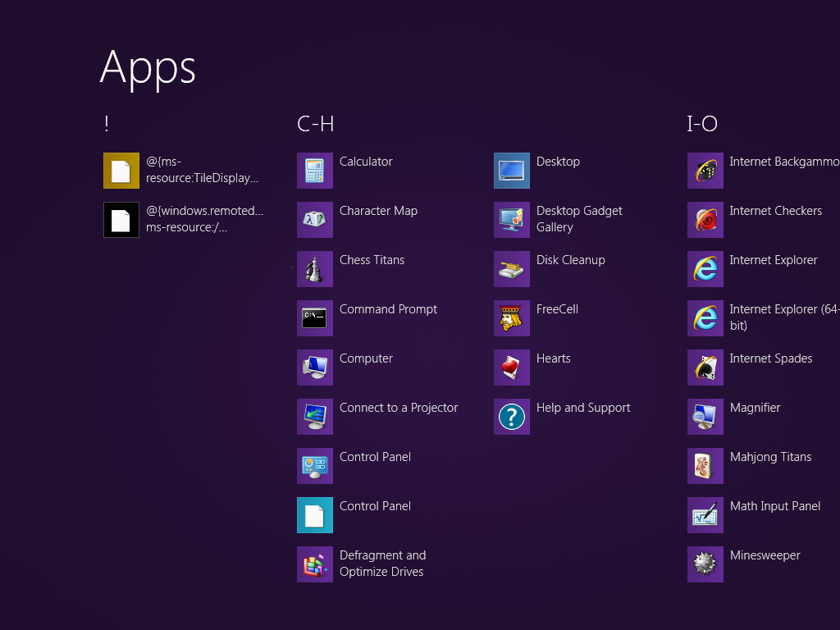Open the Computer icon
The width and height of the screenshot is (840, 630).
[x=314, y=367]
